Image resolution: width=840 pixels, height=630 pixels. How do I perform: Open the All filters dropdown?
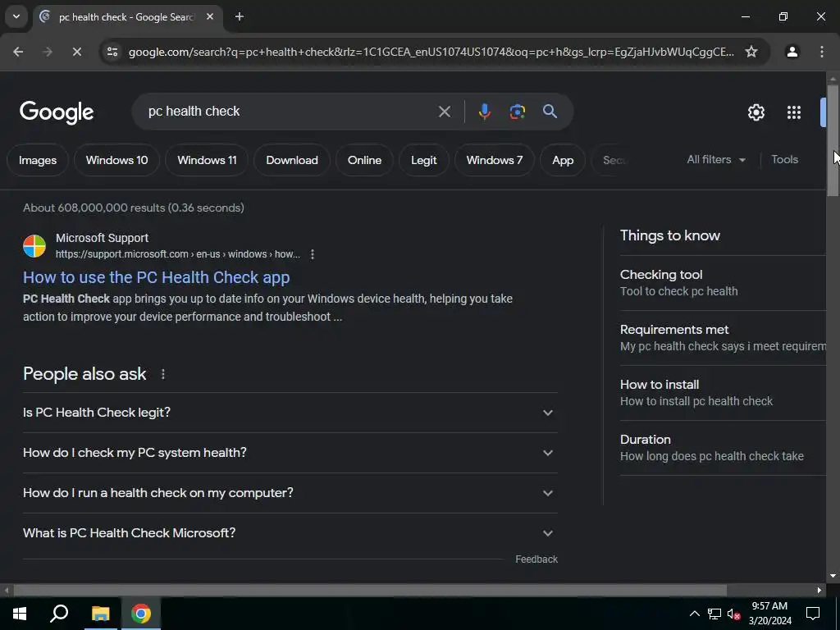point(716,160)
